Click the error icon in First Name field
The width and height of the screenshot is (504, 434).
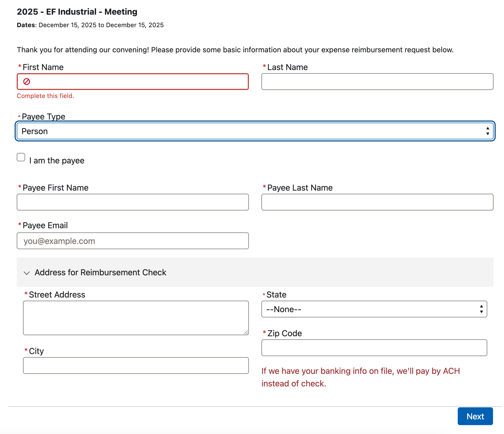point(27,82)
